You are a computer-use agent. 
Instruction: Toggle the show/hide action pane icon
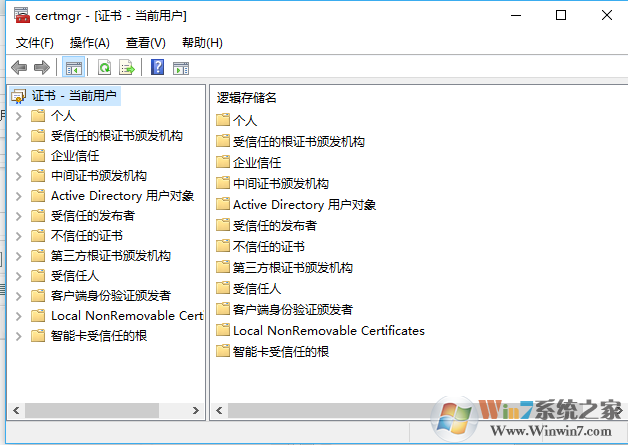181,67
